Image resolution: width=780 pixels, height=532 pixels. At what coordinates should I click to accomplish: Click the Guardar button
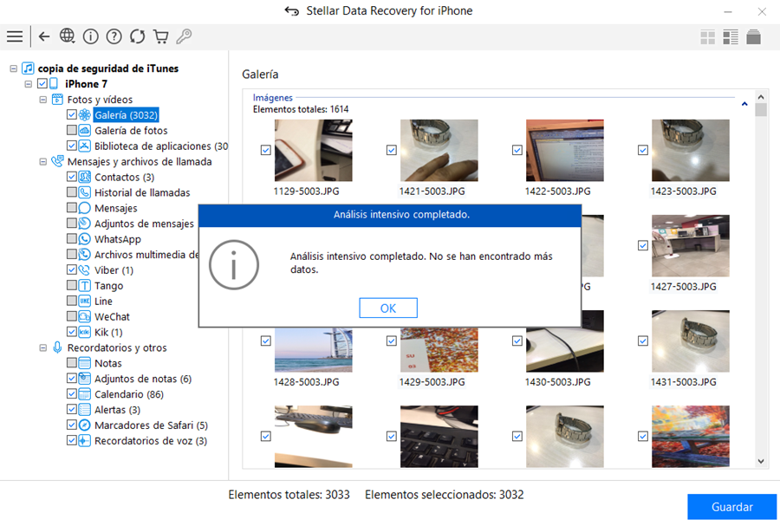(731, 507)
